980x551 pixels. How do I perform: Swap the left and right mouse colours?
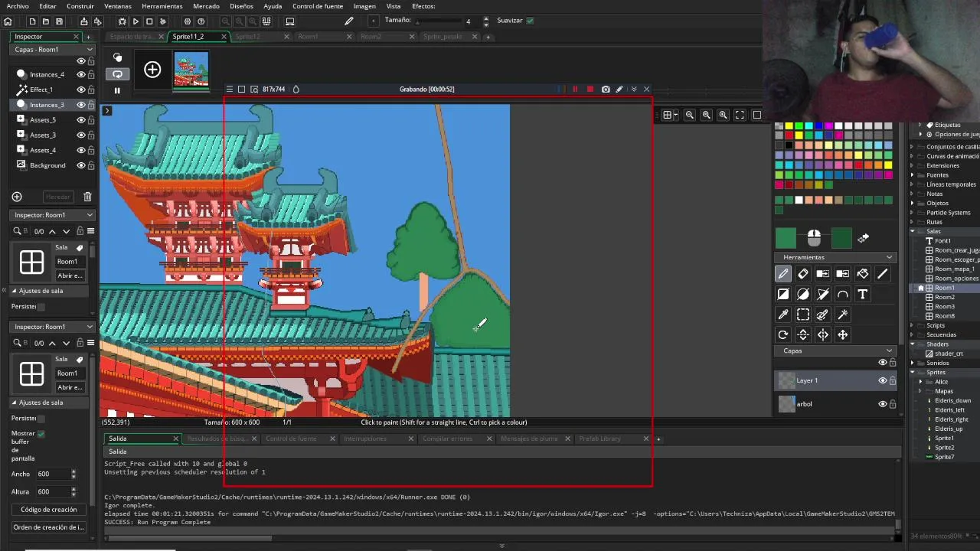point(864,238)
